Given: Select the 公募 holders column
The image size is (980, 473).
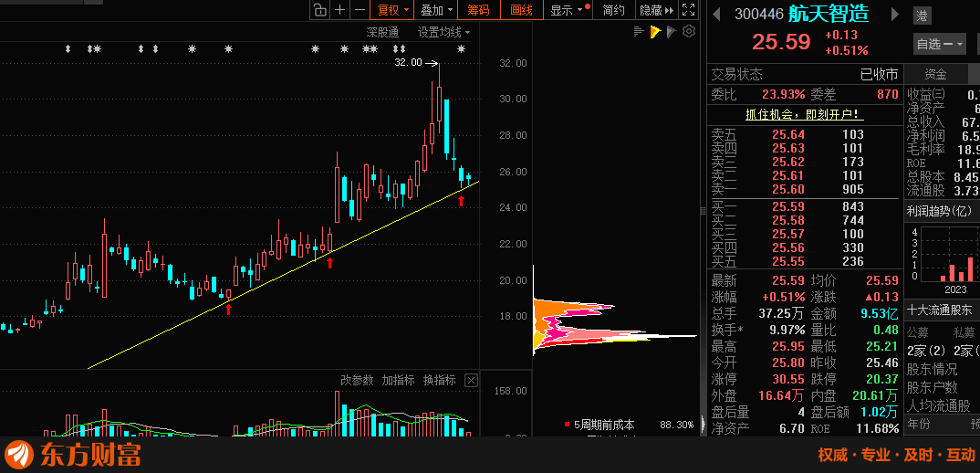Looking at the screenshot, I should click(918, 332).
